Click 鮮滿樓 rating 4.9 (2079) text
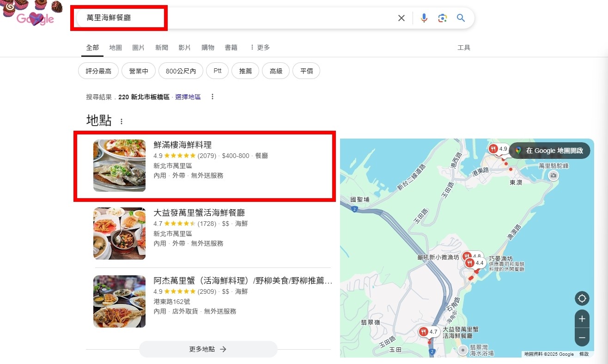Viewport: 608px width, 364px height. point(185,156)
